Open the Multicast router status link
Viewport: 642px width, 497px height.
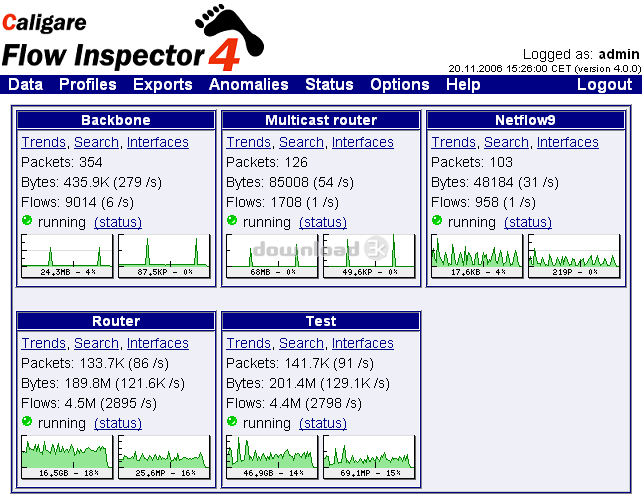[x=323, y=222]
